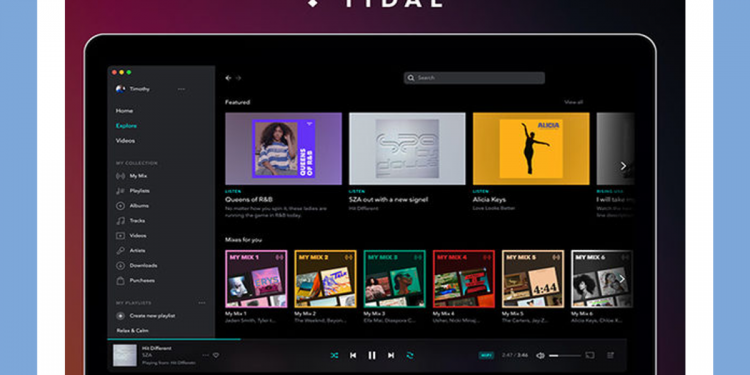Screen dimensions: 750x375
Task: Click the Queens of R&B title
Action: [x=249, y=199]
